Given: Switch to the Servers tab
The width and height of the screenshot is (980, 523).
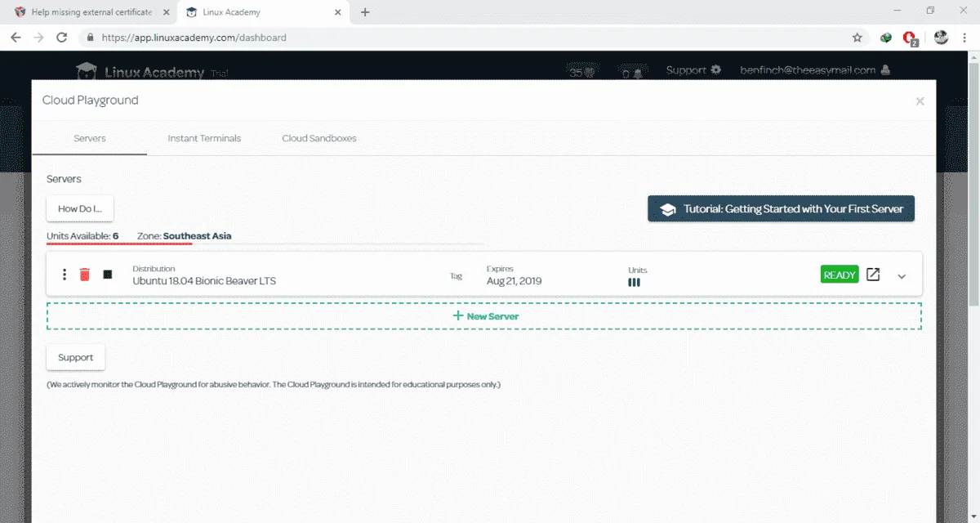Looking at the screenshot, I should point(90,138).
